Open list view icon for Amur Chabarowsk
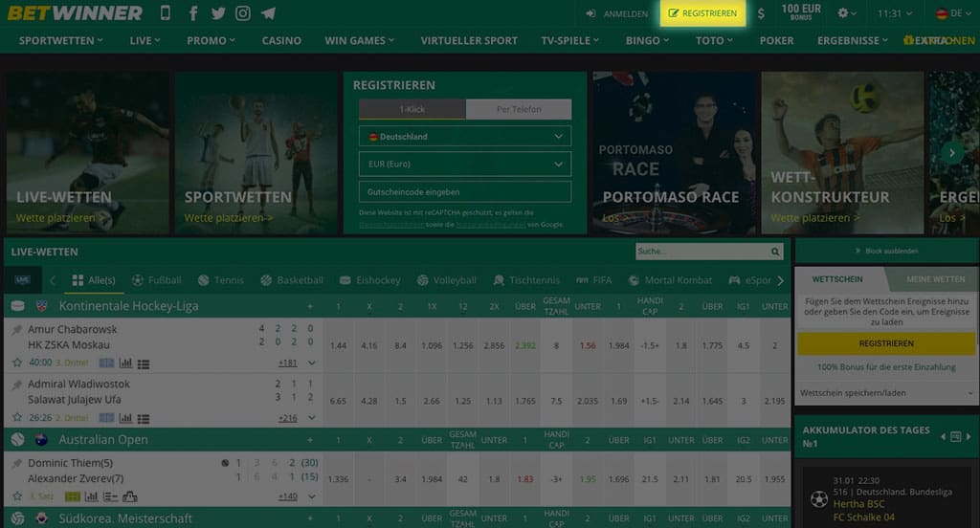The height and width of the screenshot is (528, 980). tap(144, 363)
